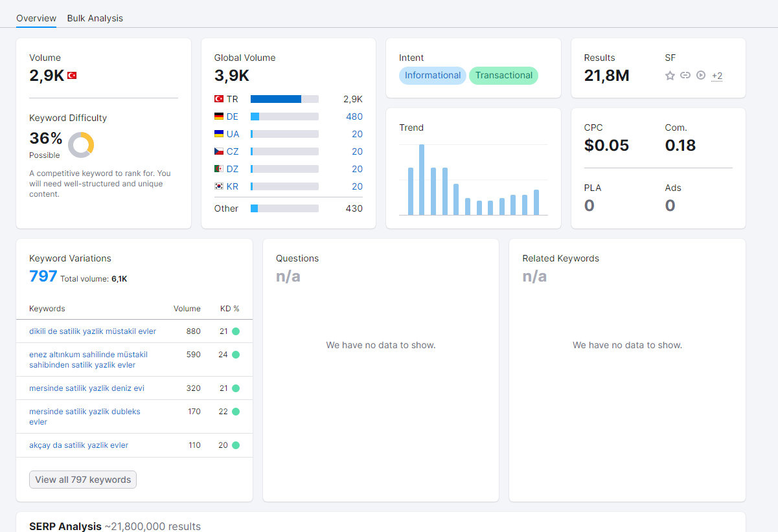Image resolution: width=778 pixels, height=532 pixels.
Task: Open keyword mersinde satilik yazlik deniz evi
Action: click(x=87, y=388)
